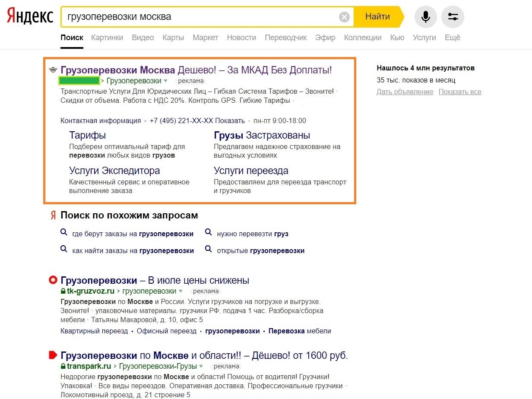Search 'открытые грузоперевозки' suggestion

[x=261, y=250]
